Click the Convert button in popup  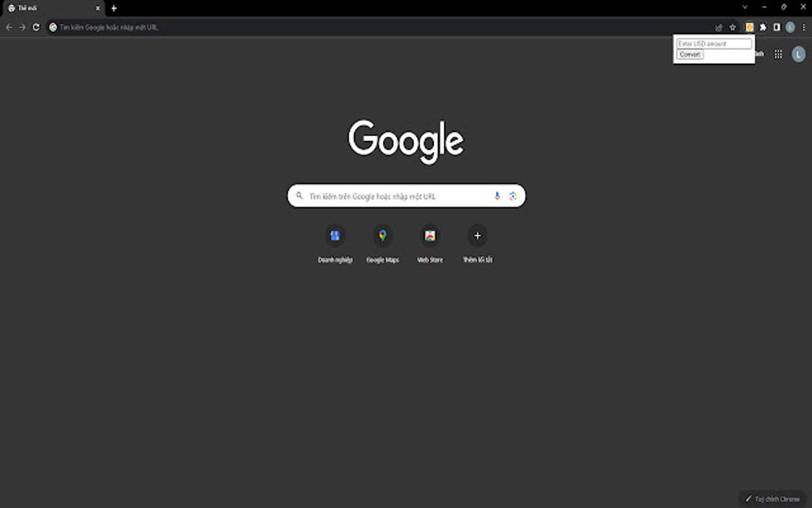click(x=689, y=54)
